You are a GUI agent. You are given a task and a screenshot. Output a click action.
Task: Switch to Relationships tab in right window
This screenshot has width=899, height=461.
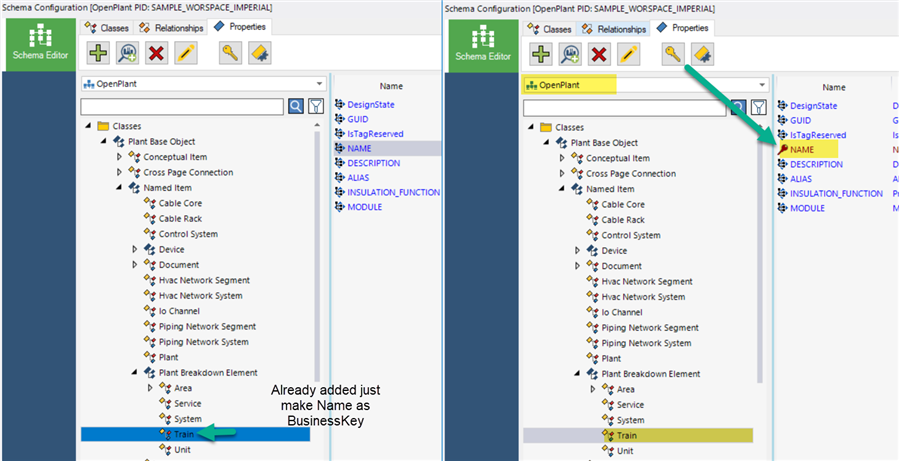(614, 29)
